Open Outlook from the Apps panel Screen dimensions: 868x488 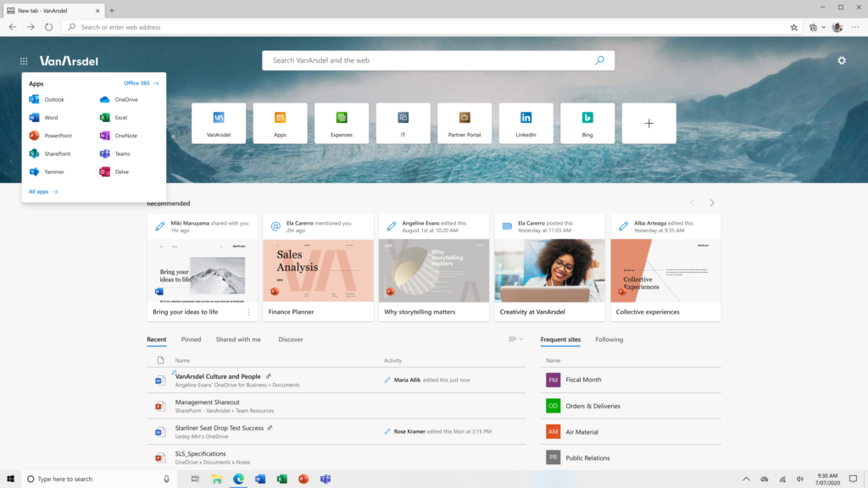tap(47, 100)
